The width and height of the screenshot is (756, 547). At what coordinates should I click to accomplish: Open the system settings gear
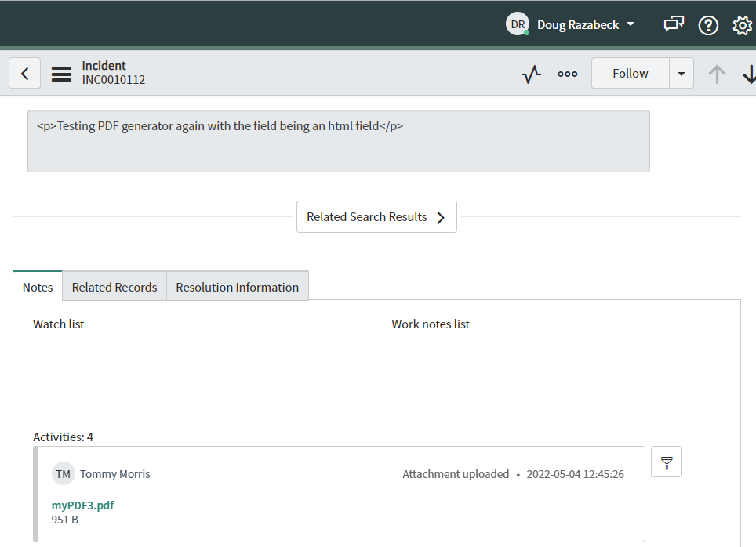[741, 25]
